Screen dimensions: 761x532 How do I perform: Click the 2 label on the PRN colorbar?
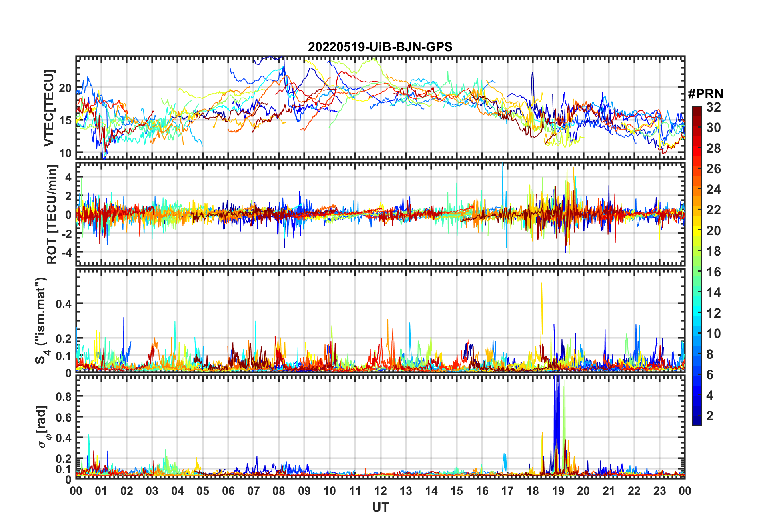click(710, 416)
